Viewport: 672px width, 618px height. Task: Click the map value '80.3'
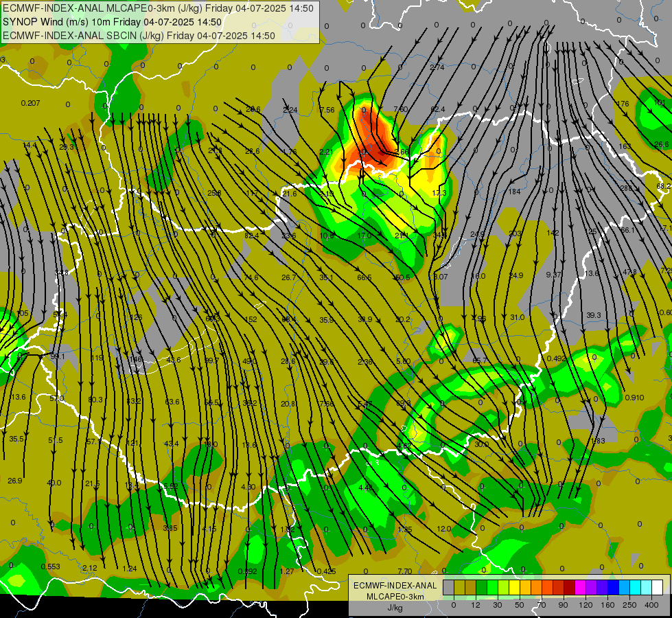(95, 400)
